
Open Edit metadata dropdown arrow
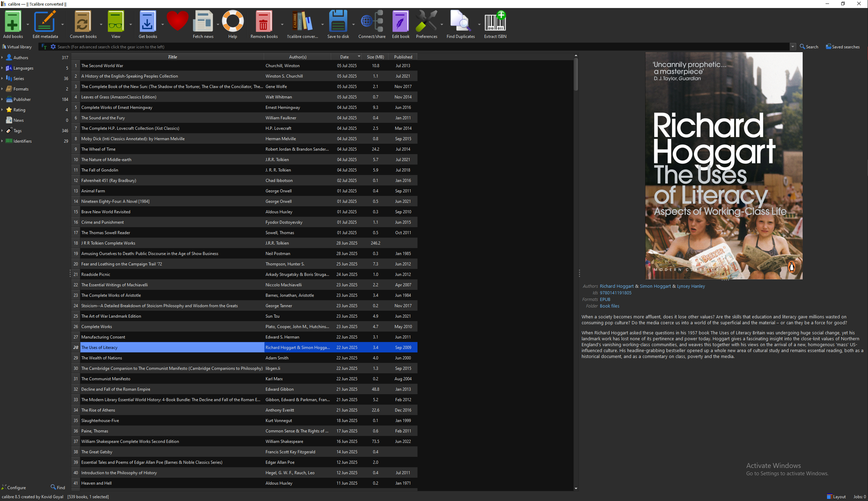(x=63, y=24)
